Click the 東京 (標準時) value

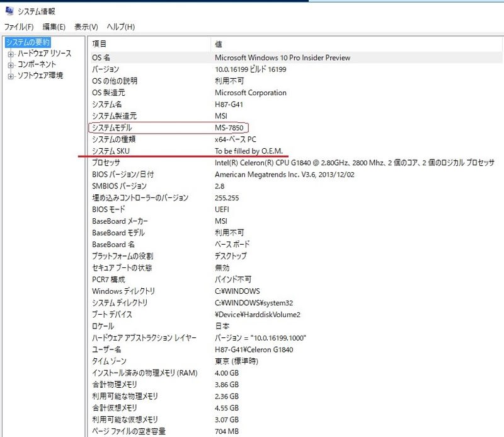(237, 361)
